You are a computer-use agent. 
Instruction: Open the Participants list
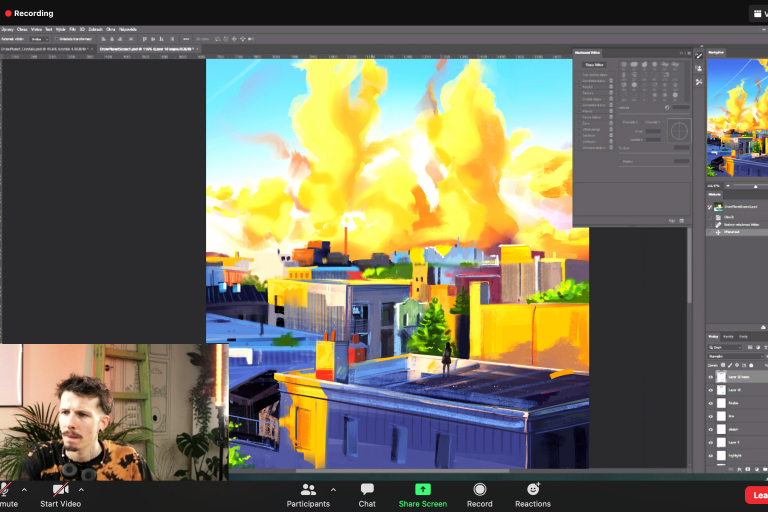click(308, 495)
